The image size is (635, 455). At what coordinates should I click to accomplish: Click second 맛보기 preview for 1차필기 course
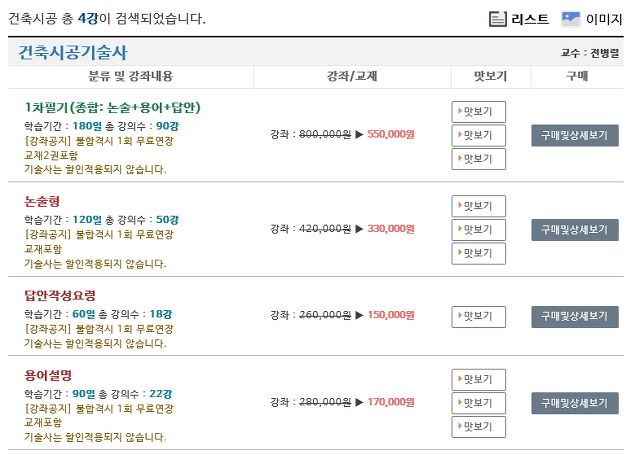tap(478, 135)
